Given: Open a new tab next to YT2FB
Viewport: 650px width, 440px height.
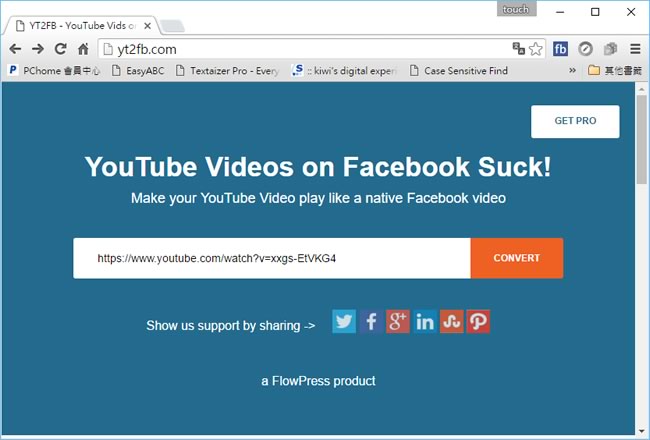Looking at the screenshot, I should 173,26.
